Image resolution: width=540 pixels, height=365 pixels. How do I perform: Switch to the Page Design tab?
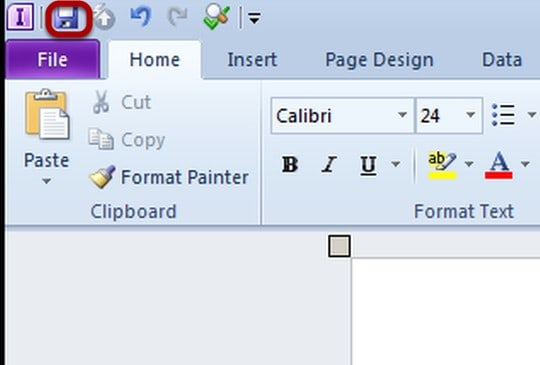(x=379, y=60)
